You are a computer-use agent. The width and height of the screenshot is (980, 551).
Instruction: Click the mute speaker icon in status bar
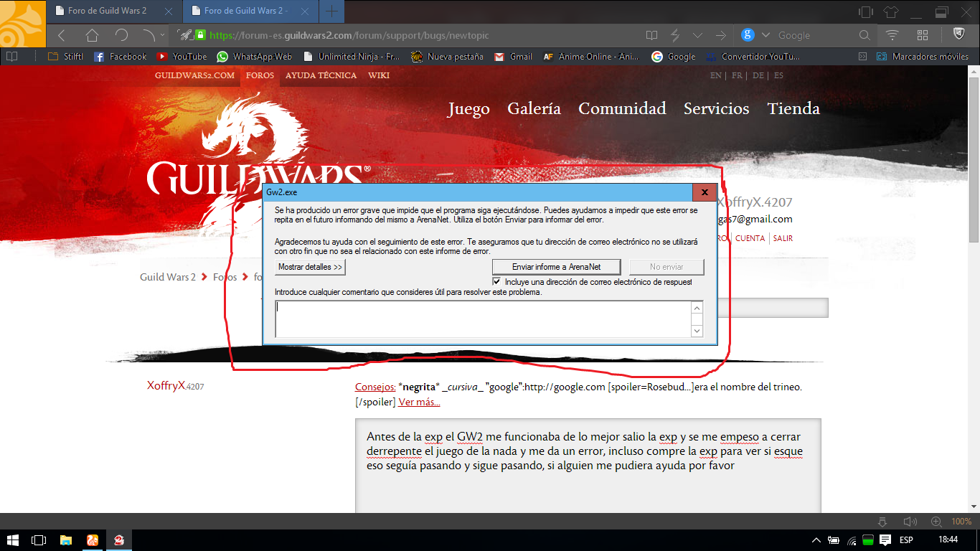[910, 522]
